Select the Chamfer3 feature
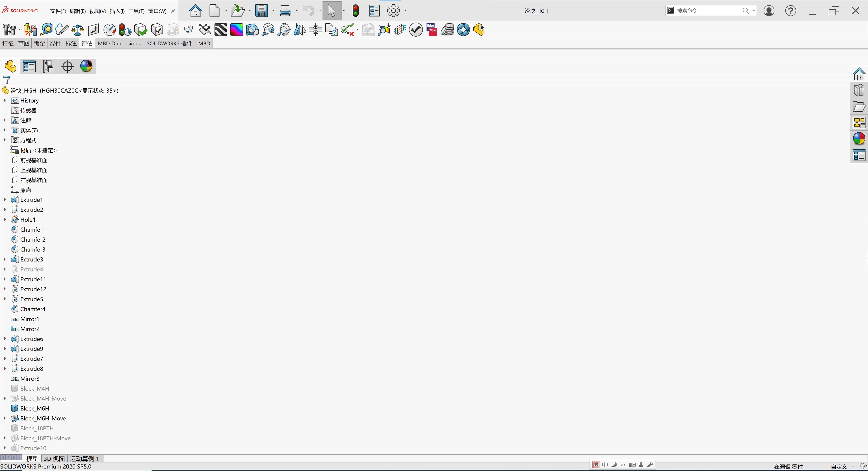The height and width of the screenshot is (471, 868). [33, 249]
